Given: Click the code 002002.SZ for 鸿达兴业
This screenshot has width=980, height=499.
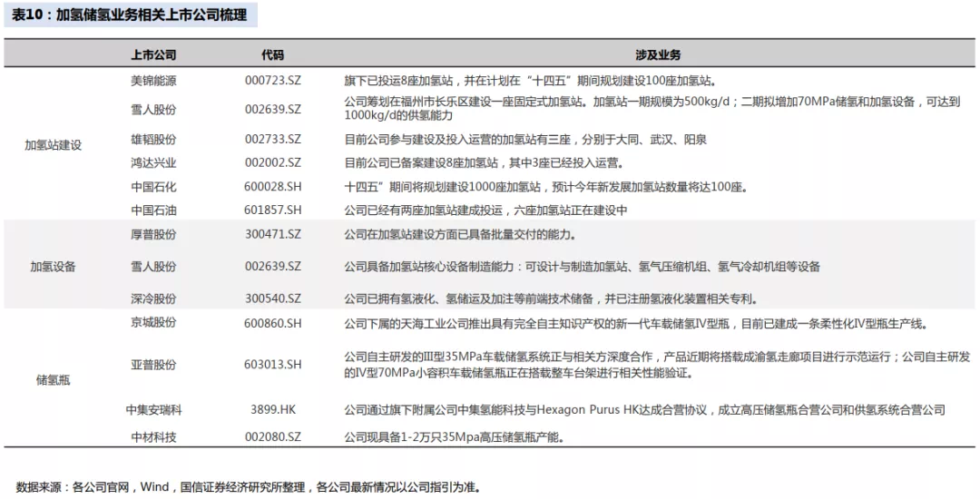Looking at the screenshot, I should pos(272,163).
